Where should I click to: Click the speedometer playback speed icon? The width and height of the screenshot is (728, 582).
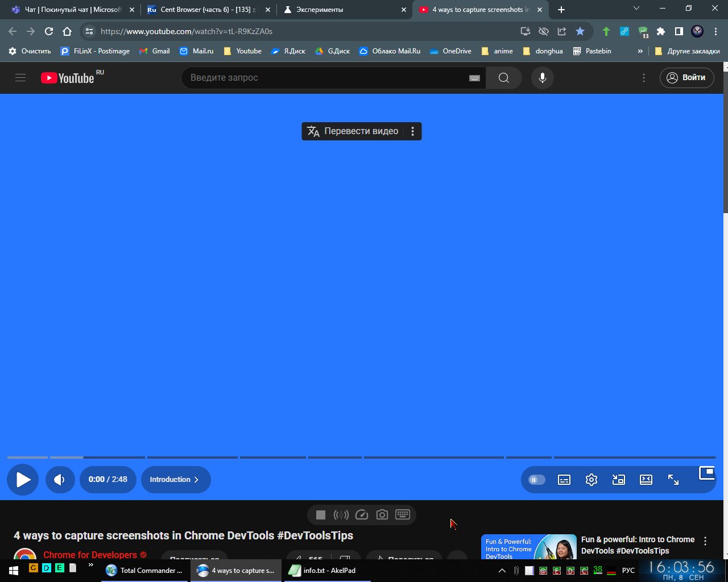pos(362,515)
